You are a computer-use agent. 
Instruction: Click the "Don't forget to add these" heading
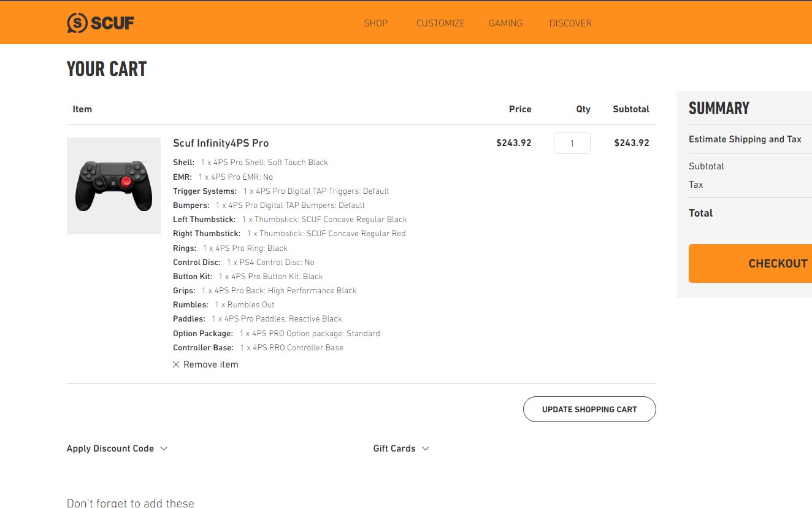[x=131, y=503]
